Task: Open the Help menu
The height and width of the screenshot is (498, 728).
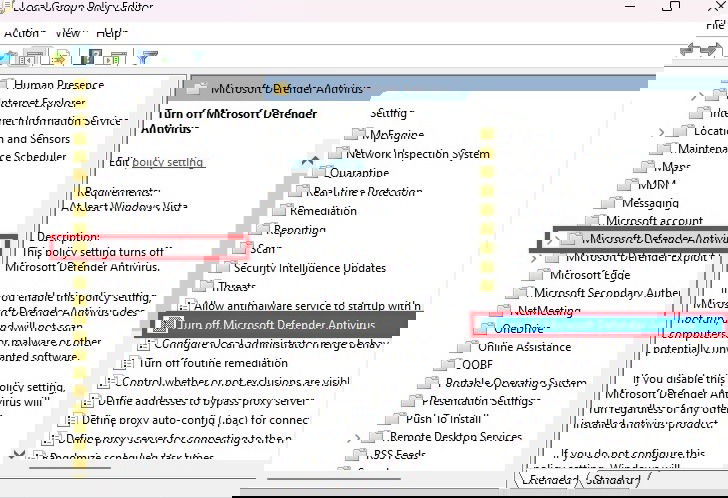Action: (x=112, y=33)
